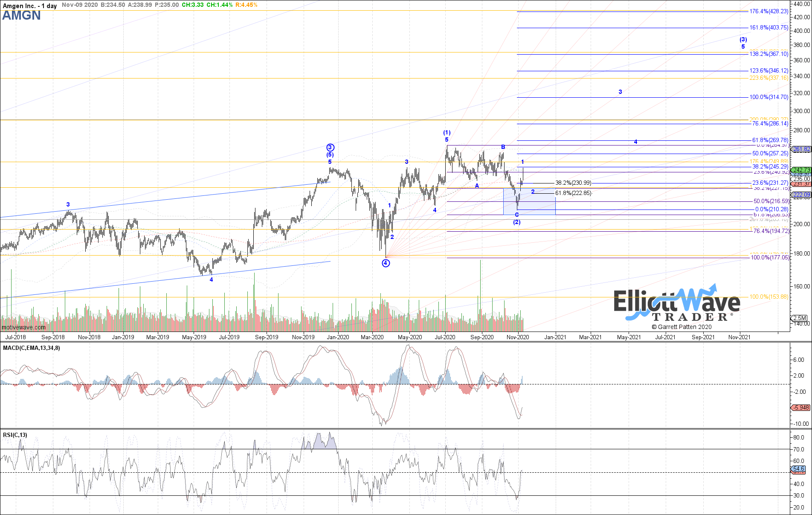Image resolution: width=812 pixels, height=515 pixels.
Task: Select the 0.0%(210.28) Fibonacci label
Action: coord(772,209)
